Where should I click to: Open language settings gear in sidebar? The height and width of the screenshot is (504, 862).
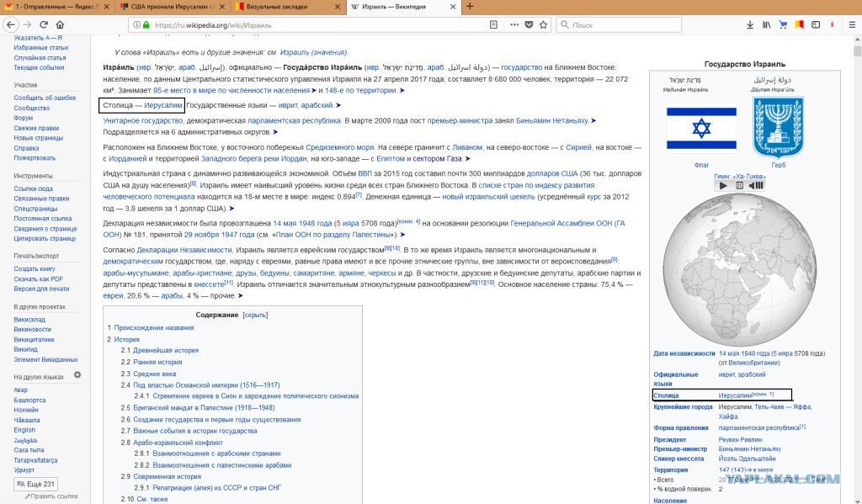click(x=77, y=374)
